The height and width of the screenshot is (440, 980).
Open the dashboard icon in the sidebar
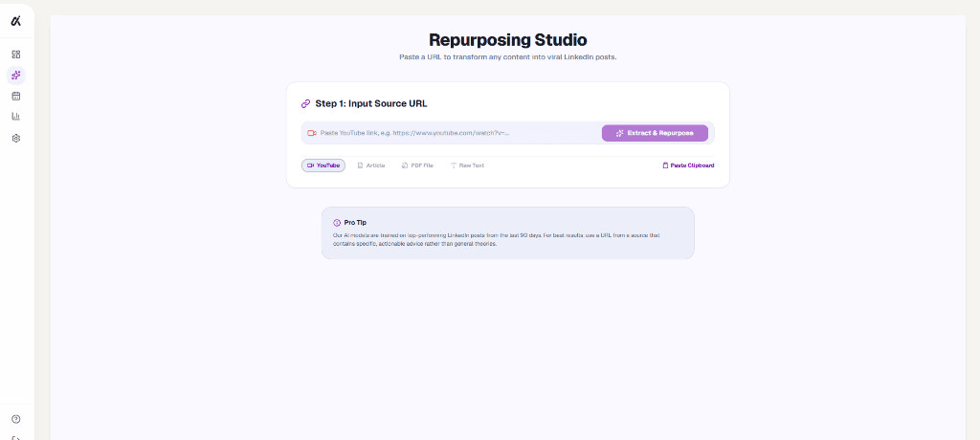coord(16,55)
